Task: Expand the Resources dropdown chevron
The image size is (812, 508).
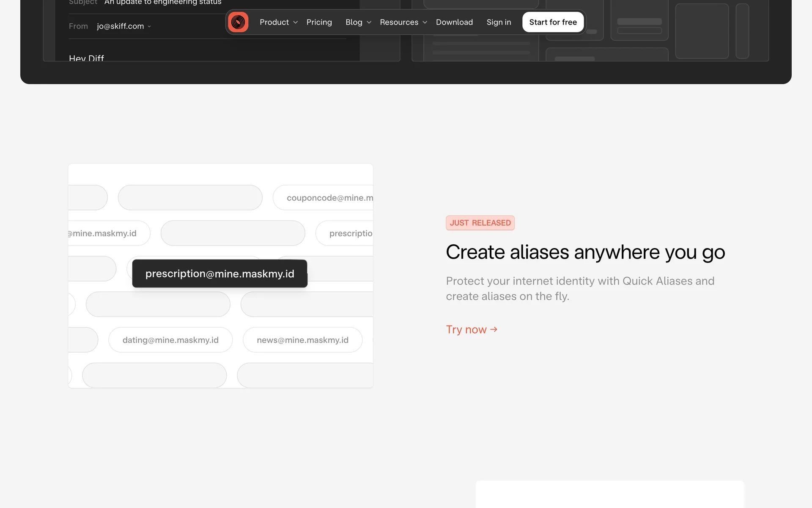Action: click(425, 22)
